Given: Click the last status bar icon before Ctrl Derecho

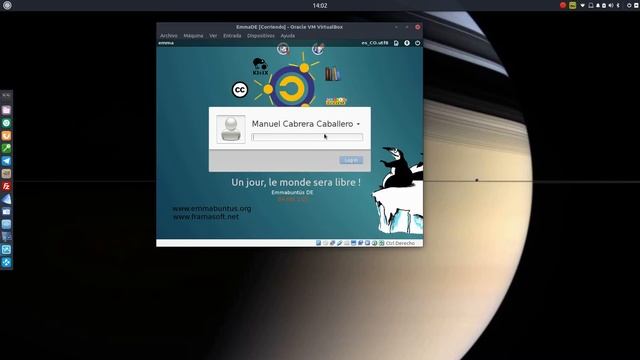Looking at the screenshot, I should coord(382,243).
